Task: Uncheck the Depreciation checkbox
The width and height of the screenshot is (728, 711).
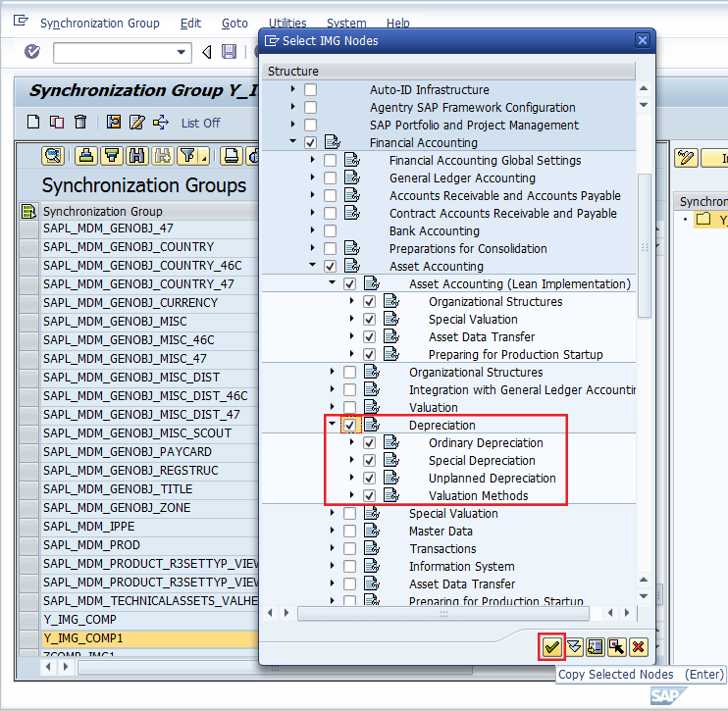Action: 350,426
